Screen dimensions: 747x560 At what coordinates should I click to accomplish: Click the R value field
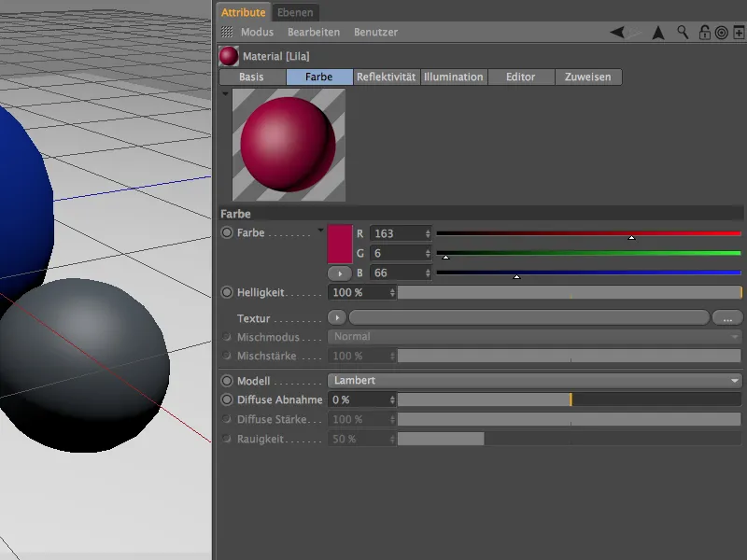click(x=398, y=233)
